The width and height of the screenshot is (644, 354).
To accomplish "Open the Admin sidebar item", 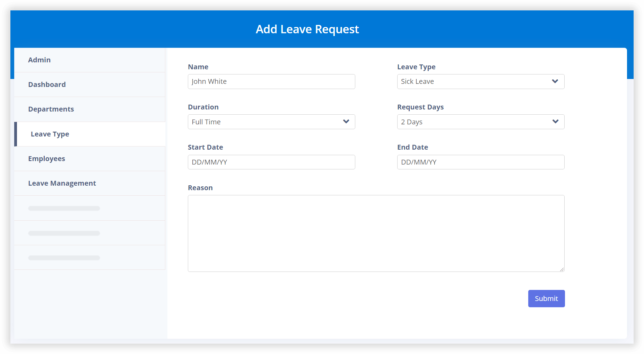I will 90,60.
